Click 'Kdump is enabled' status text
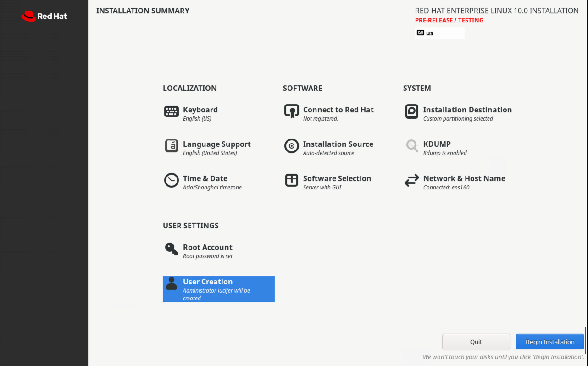The height and width of the screenshot is (366, 588). (x=445, y=153)
